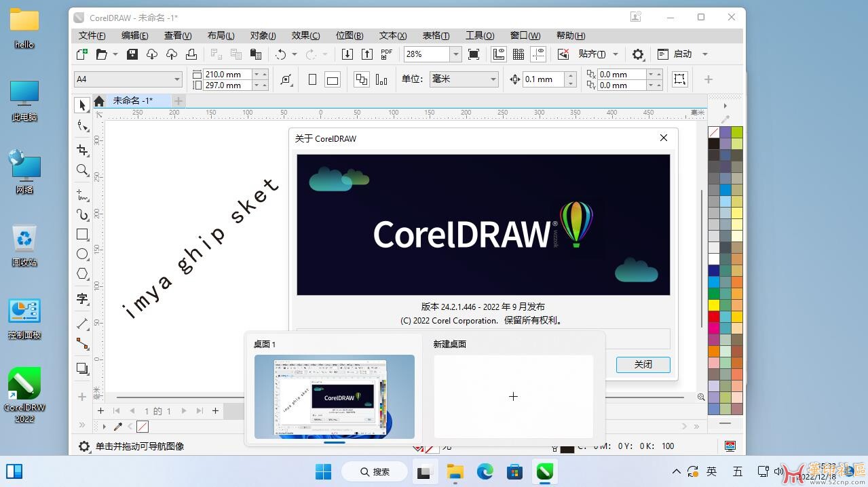
Task: Click the Import icon
Action: click(x=347, y=54)
